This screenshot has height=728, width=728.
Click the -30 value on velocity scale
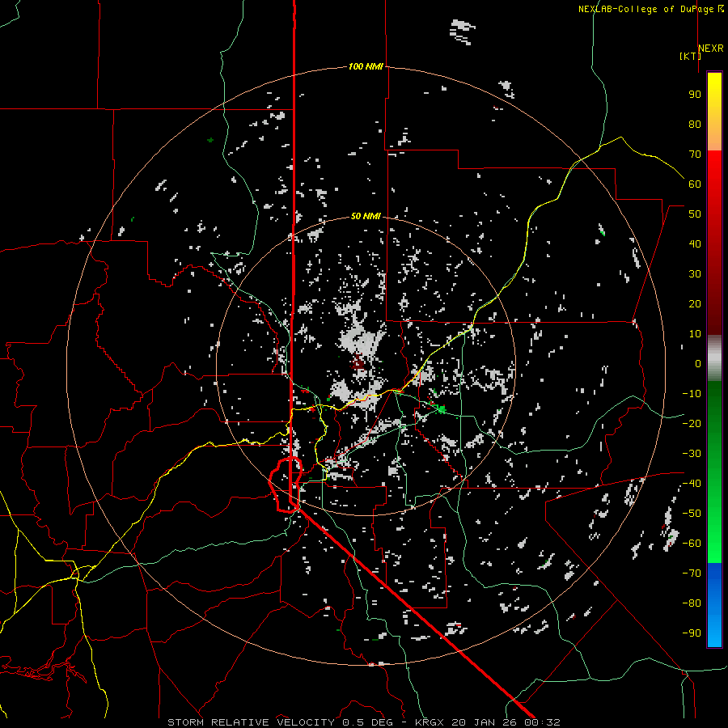coord(692,454)
